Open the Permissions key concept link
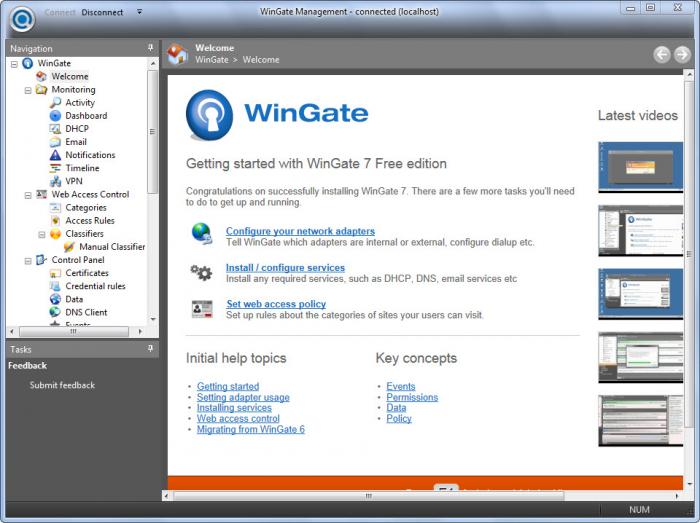Screen dimensions: 700x523 coord(412,397)
